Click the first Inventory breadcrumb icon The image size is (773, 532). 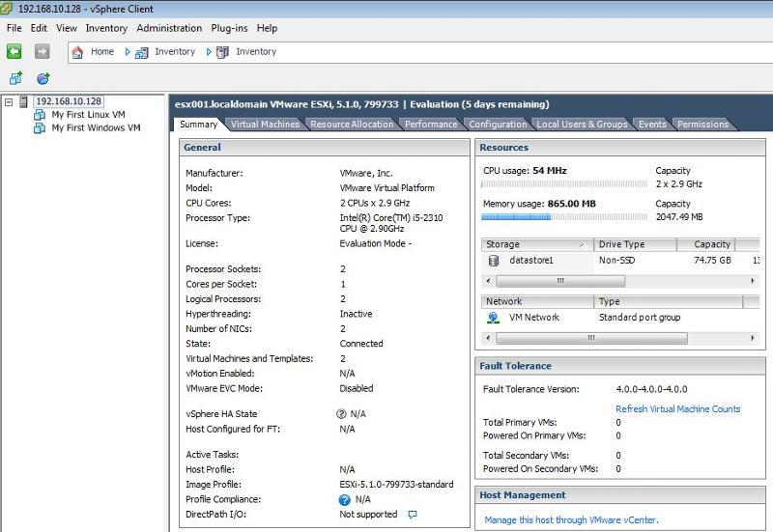coord(141,52)
